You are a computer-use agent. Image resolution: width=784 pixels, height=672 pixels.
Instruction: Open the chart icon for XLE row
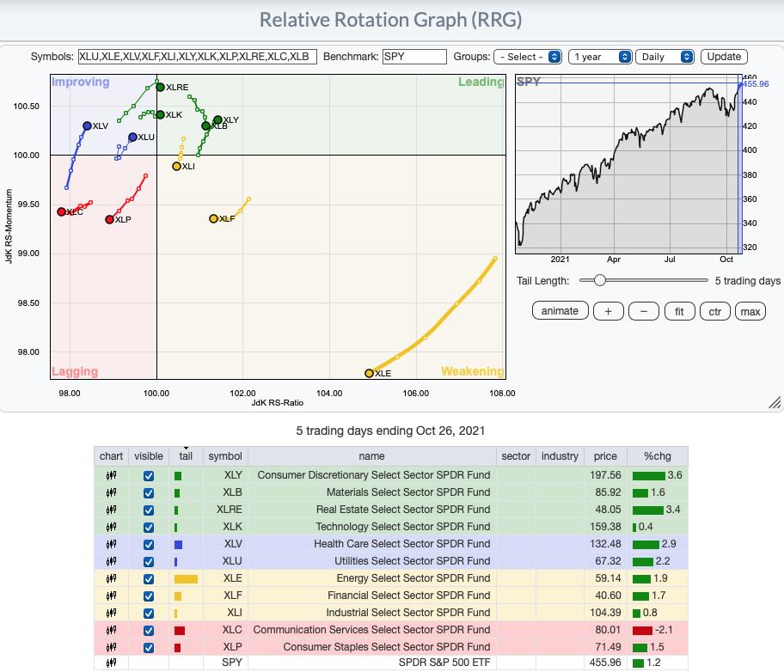click(x=111, y=578)
